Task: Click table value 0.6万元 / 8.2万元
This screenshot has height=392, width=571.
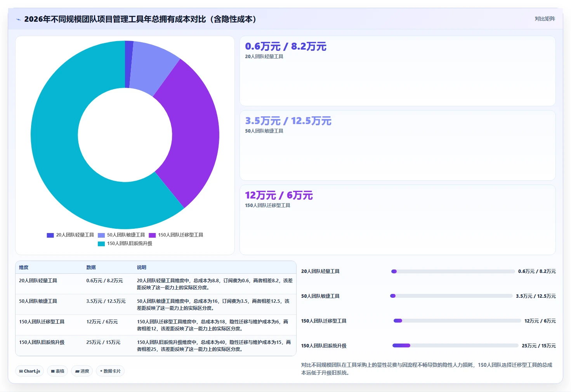Action: (104, 281)
